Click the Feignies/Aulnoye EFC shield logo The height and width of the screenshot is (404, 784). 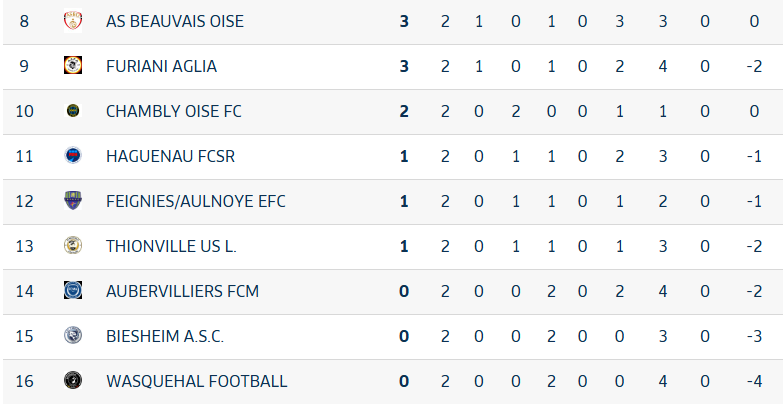pos(73,201)
